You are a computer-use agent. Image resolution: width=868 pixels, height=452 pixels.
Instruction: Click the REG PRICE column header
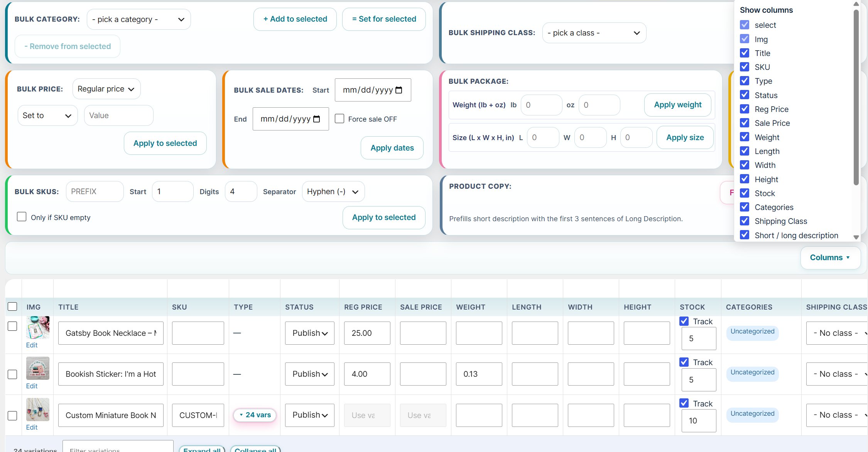click(x=363, y=307)
